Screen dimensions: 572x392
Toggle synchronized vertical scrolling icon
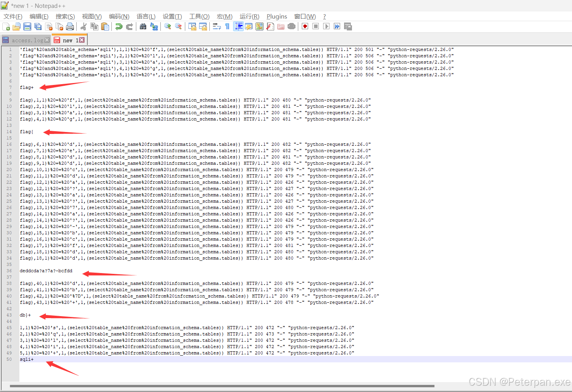[192, 26]
